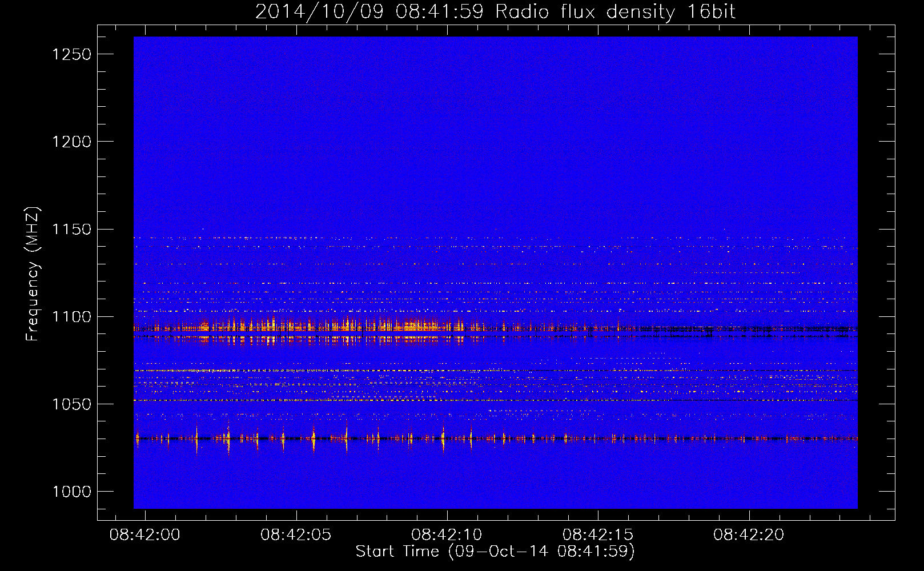Click the 08:42:05 time tick label
The width and height of the screenshot is (924, 571).
pos(296,535)
